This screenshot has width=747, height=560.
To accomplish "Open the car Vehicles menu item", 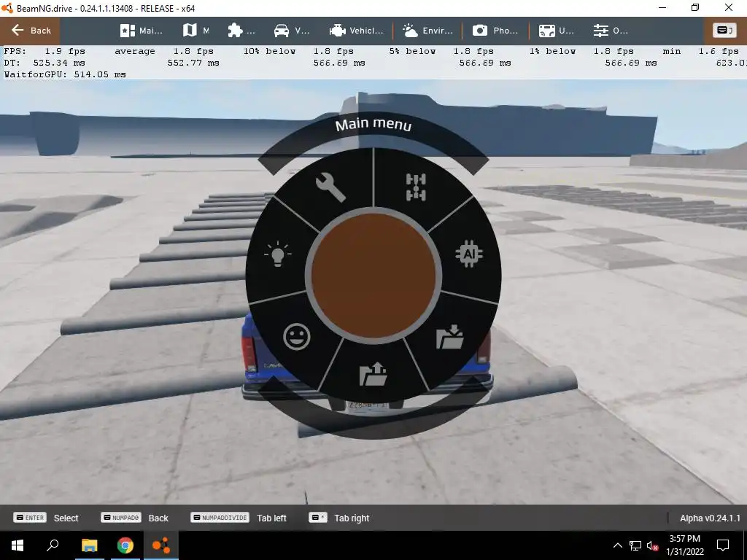I will (x=292, y=31).
